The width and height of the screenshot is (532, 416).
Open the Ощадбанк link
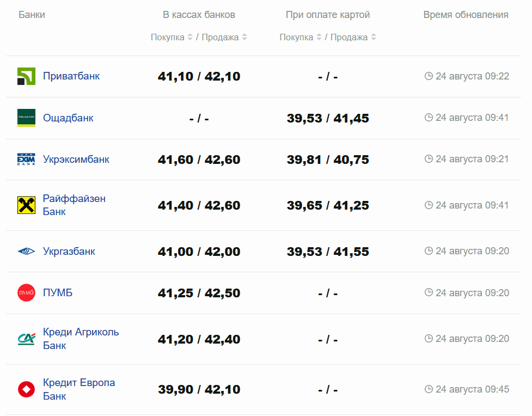click(68, 118)
